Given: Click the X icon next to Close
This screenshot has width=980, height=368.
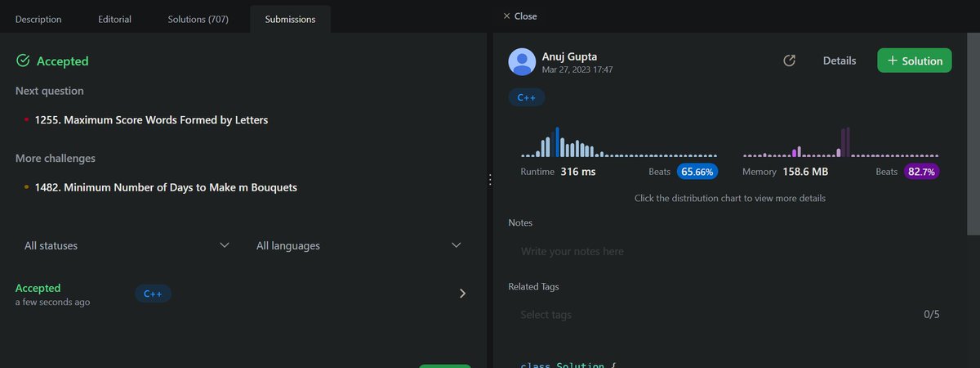Looking at the screenshot, I should (x=506, y=16).
